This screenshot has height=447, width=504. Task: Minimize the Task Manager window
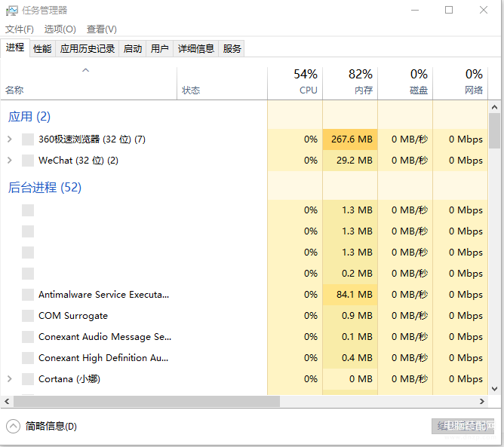tap(415, 11)
